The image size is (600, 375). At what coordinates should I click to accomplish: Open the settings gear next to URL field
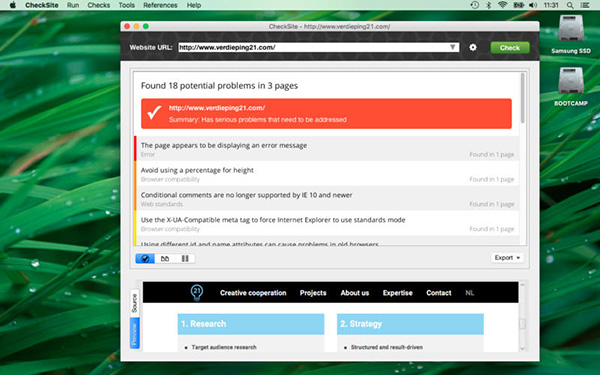[x=473, y=47]
